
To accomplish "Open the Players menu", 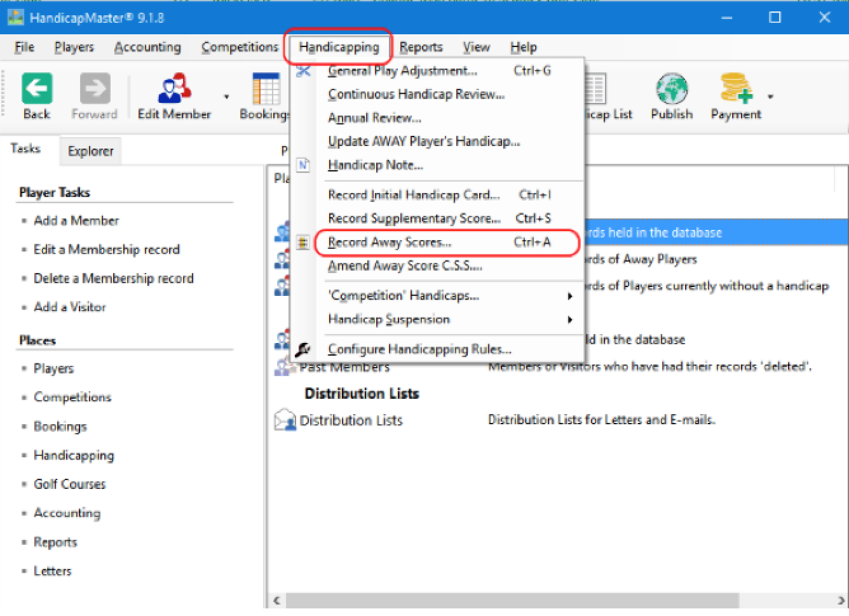I will pyautogui.click(x=74, y=47).
